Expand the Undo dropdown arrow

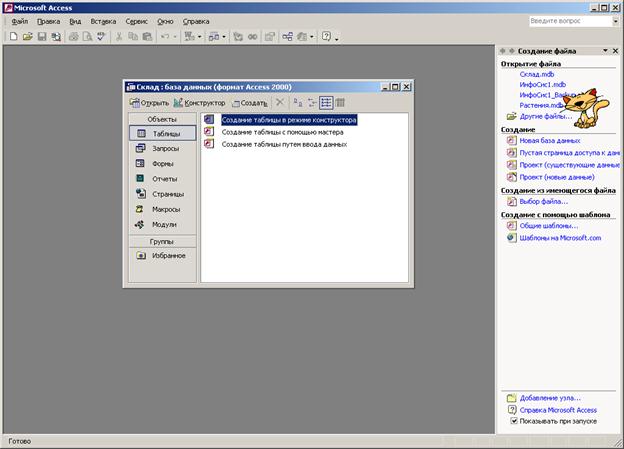(x=175, y=37)
